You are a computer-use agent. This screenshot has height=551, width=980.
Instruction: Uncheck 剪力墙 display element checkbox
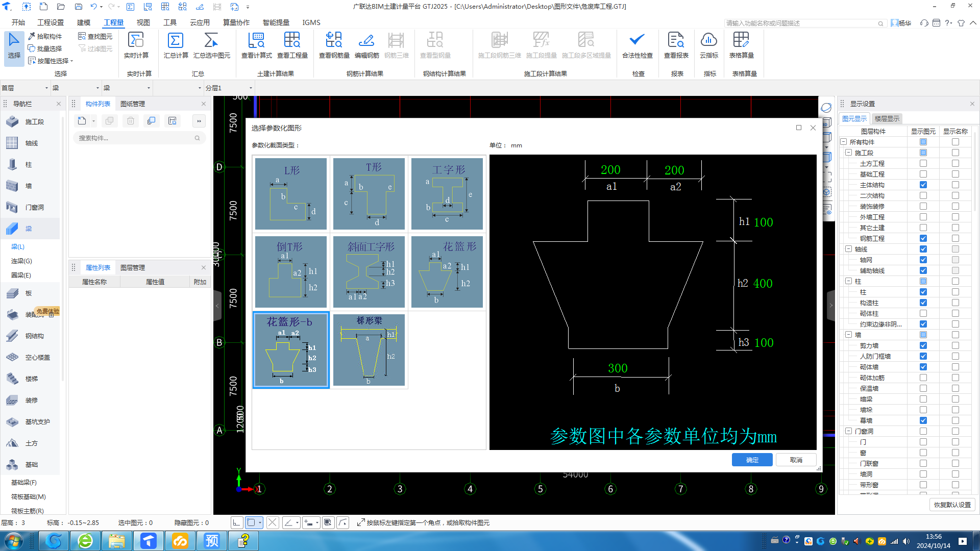tap(923, 345)
